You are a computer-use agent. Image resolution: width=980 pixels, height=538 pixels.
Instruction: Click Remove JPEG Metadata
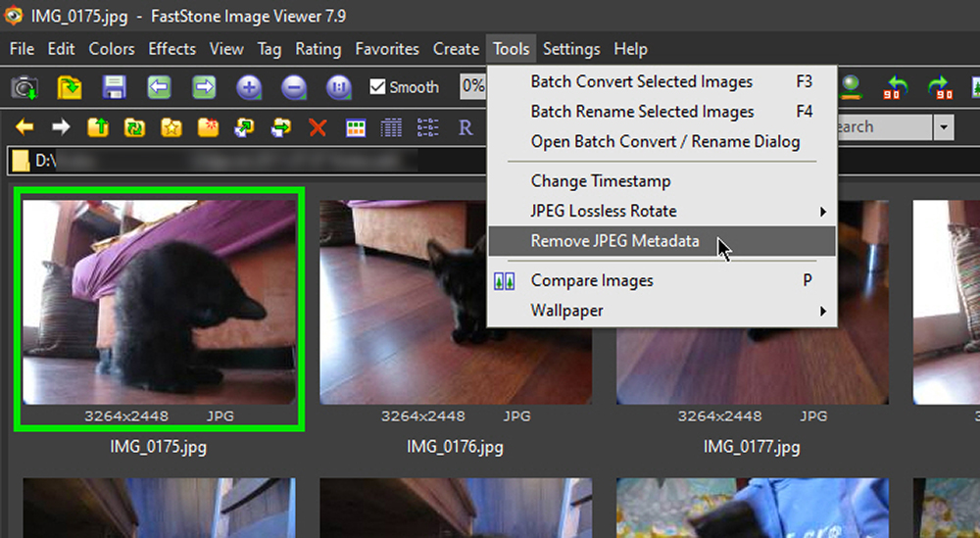661,241
